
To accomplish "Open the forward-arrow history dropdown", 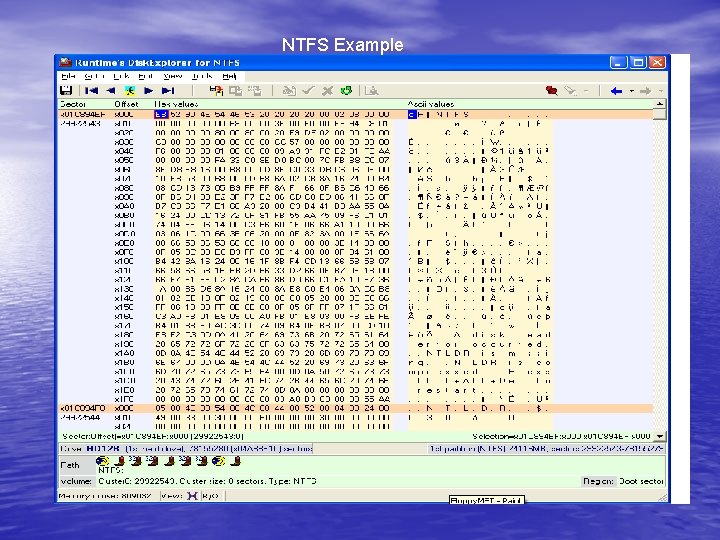I will pos(660,91).
